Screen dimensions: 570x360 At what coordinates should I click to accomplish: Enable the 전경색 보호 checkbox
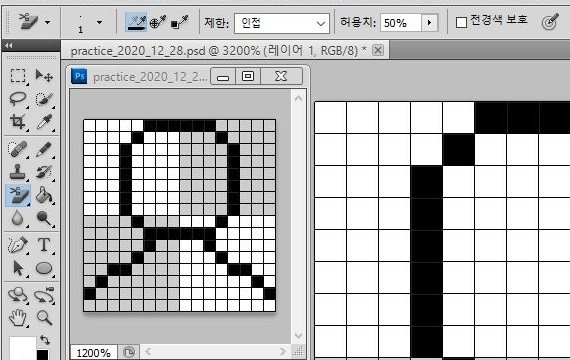[x=461, y=23]
